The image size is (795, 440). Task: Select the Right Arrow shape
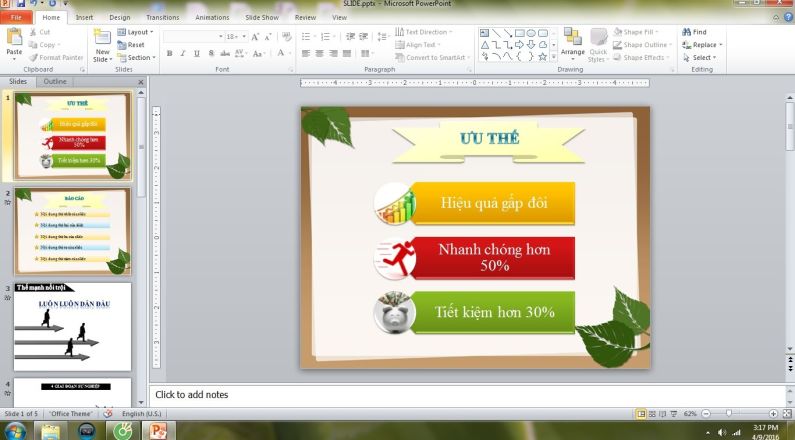(520, 45)
